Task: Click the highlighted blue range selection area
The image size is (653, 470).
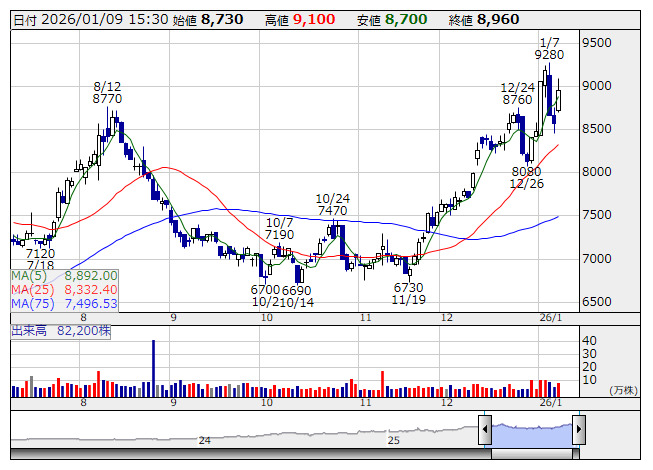Action: (531, 431)
